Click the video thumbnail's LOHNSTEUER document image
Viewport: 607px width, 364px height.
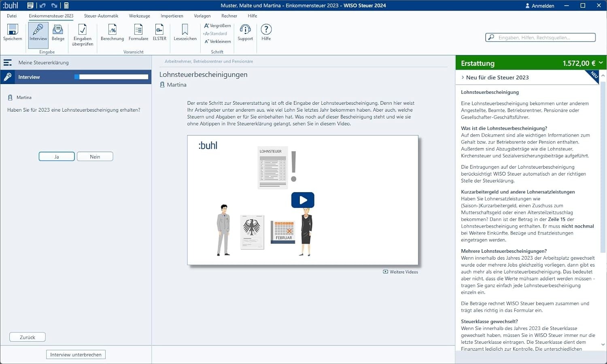273,167
